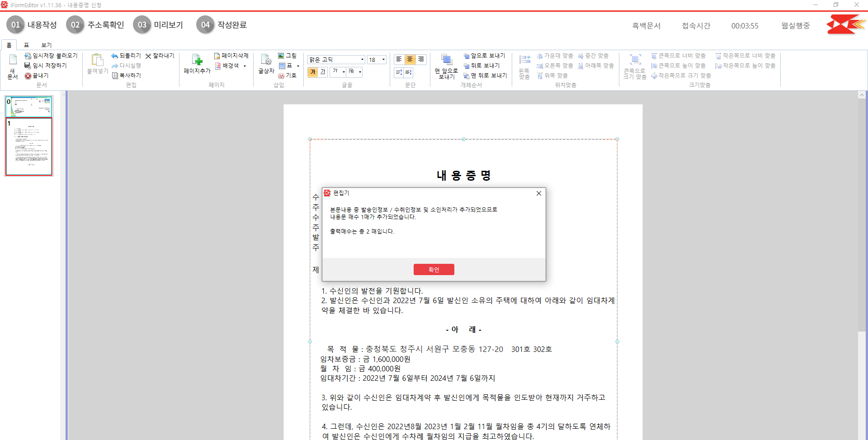Undo with 되돌리기
The image size is (868, 440).
[126, 56]
